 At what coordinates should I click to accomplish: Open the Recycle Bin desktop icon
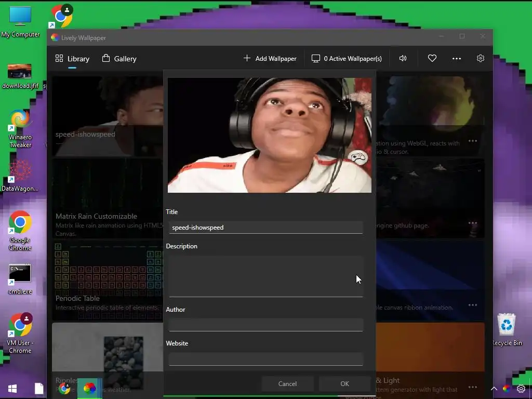tap(507, 329)
